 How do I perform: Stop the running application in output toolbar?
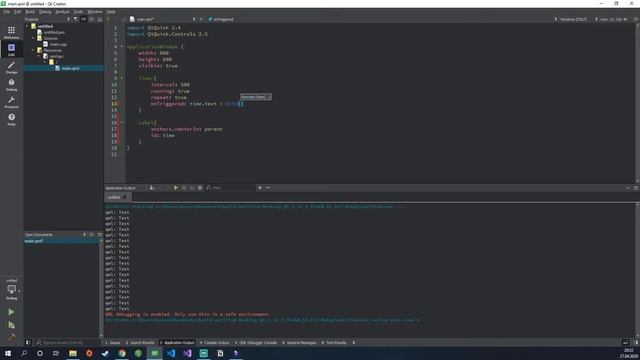coord(184,188)
